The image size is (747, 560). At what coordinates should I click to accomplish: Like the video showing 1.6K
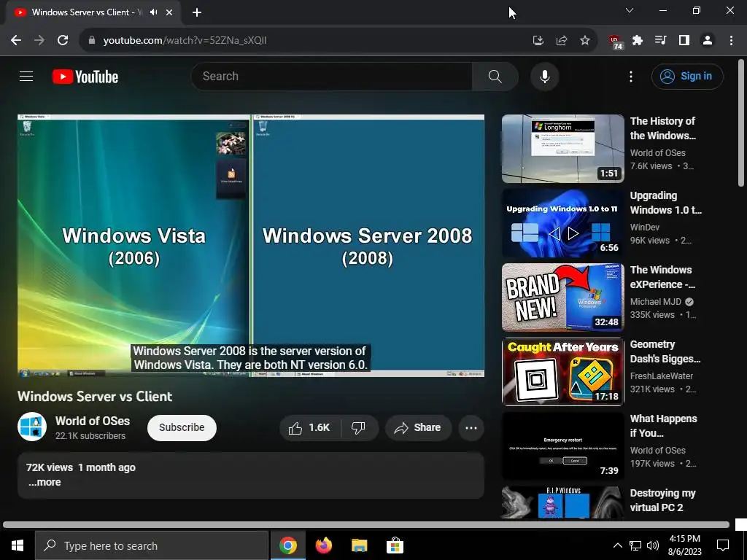click(309, 427)
